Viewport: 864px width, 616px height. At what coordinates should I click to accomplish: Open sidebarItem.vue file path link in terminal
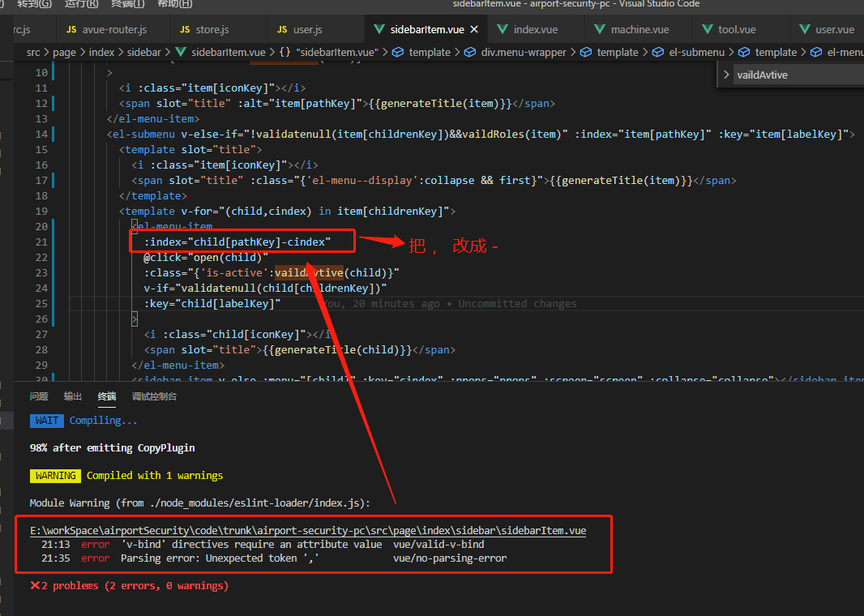308,530
